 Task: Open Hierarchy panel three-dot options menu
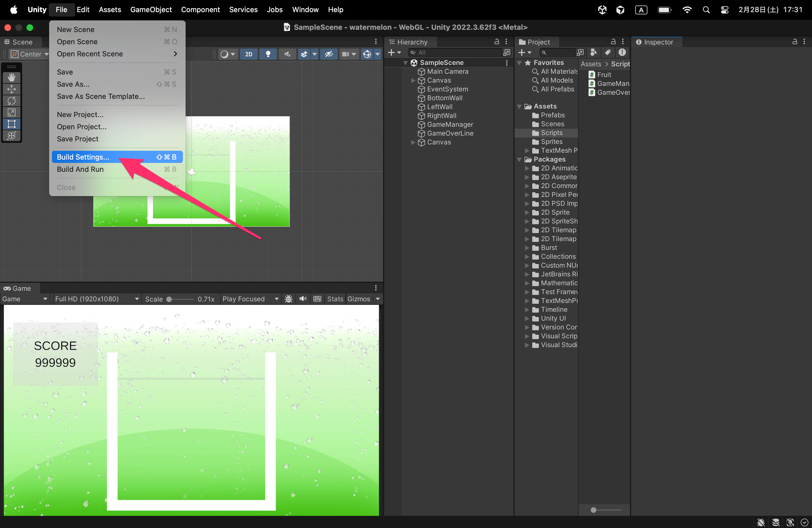tap(506, 42)
